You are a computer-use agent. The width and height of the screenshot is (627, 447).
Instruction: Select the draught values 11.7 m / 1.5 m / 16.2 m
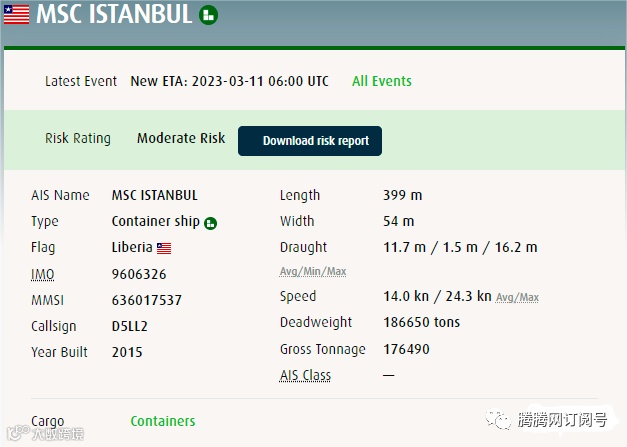tap(460, 247)
